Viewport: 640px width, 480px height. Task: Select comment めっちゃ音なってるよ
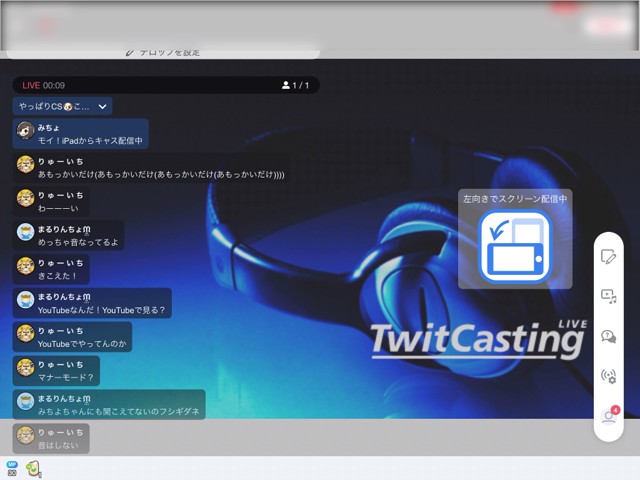point(68,236)
